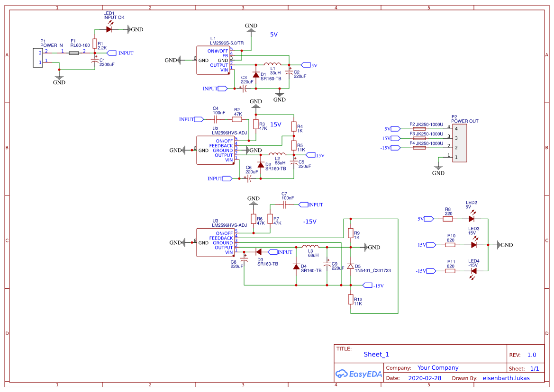The image size is (554, 392).
Task: Select the F1 RL60-160 fuse symbol
Action: (74, 52)
